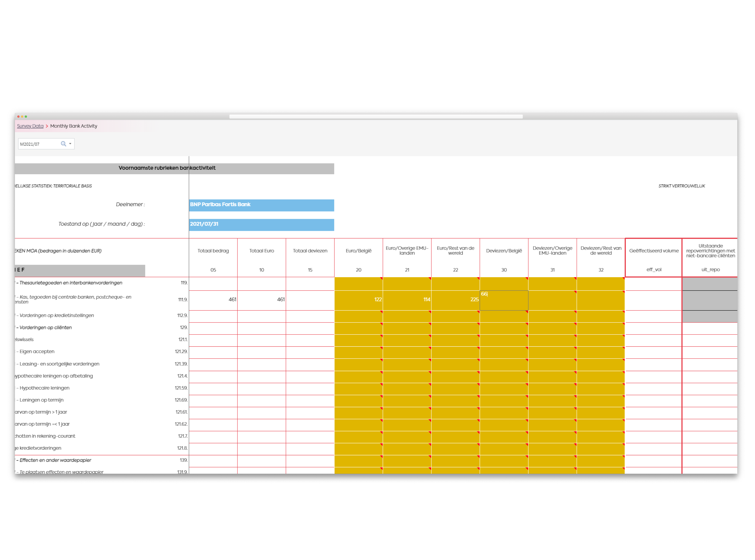Click the browser address bar
Screen dimensions: 755x560
click(x=376, y=117)
